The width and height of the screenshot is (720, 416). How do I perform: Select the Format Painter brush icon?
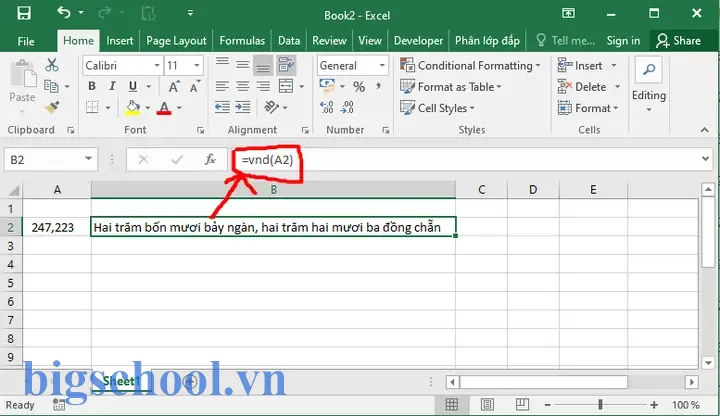point(52,107)
